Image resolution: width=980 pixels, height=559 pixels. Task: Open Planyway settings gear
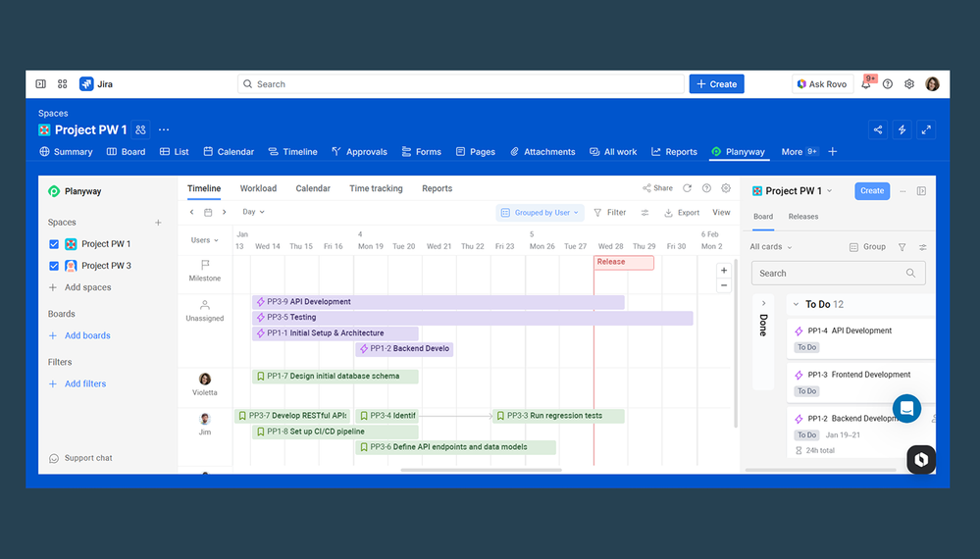click(726, 188)
